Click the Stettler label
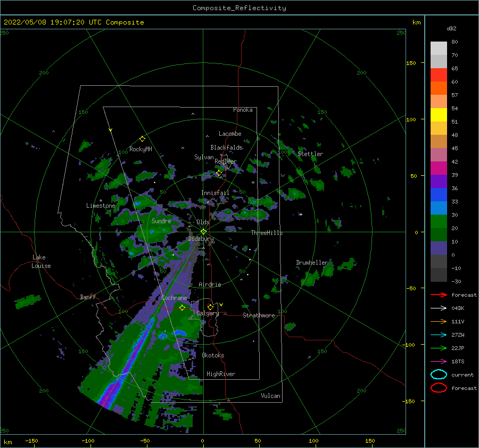Viewport: 479px width, 448px height. coord(310,154)
